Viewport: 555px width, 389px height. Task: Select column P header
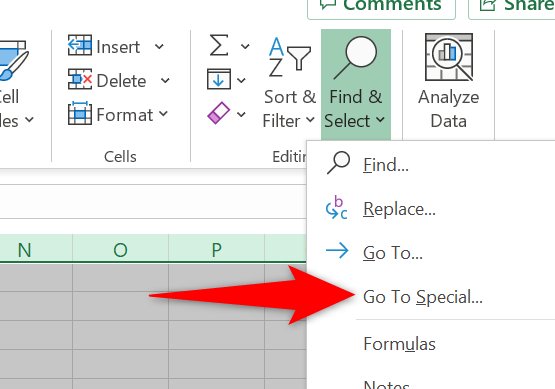click(x=217, y=249)
